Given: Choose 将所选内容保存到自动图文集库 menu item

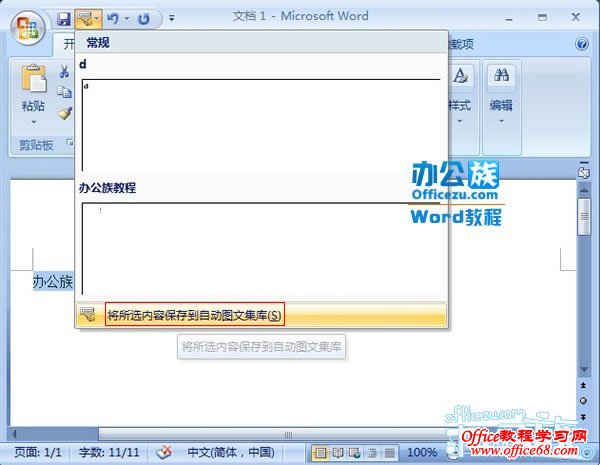Looking at the screenshot, I should tap(195, 315).
